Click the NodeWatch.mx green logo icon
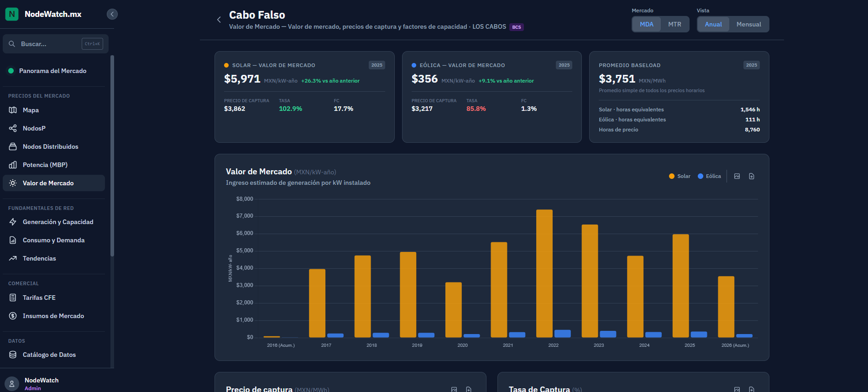The image size is (868, 392). 12,14
